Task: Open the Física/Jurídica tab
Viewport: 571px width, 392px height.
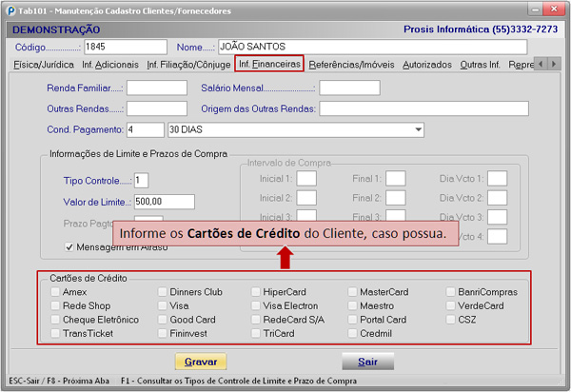Action: click(x=44, y=65)
